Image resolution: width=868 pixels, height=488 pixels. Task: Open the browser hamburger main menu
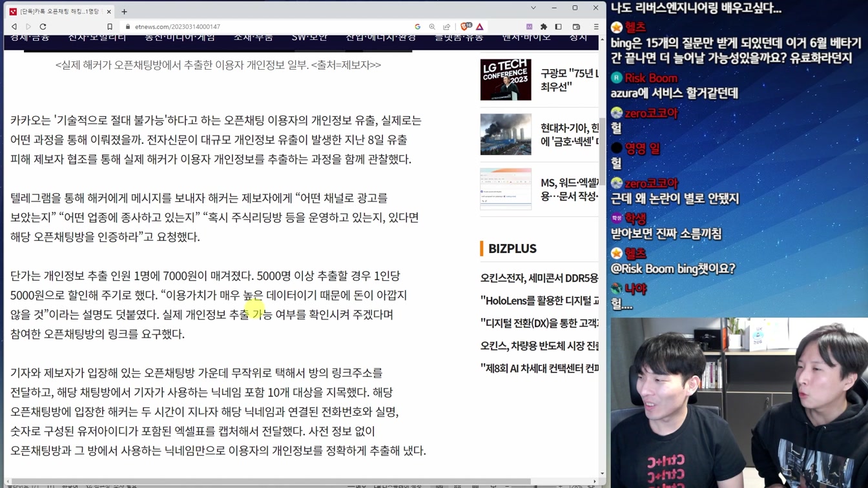point(596,26)
